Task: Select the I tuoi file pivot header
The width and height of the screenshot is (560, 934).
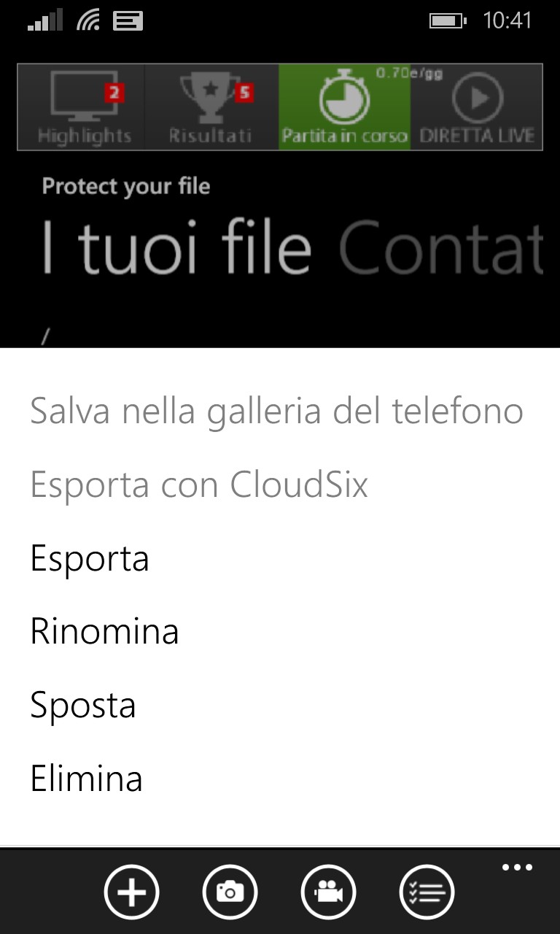Action: click(176, 248)
